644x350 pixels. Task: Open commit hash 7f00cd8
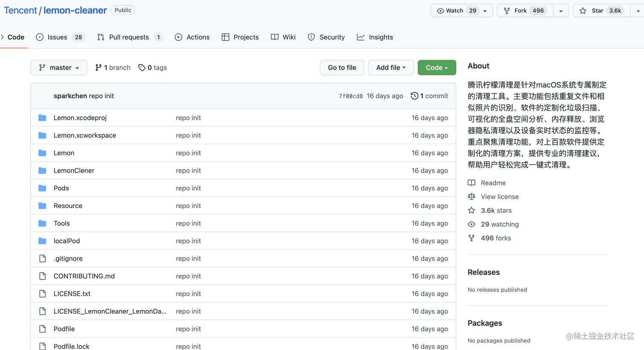click(x=351, y=96)
